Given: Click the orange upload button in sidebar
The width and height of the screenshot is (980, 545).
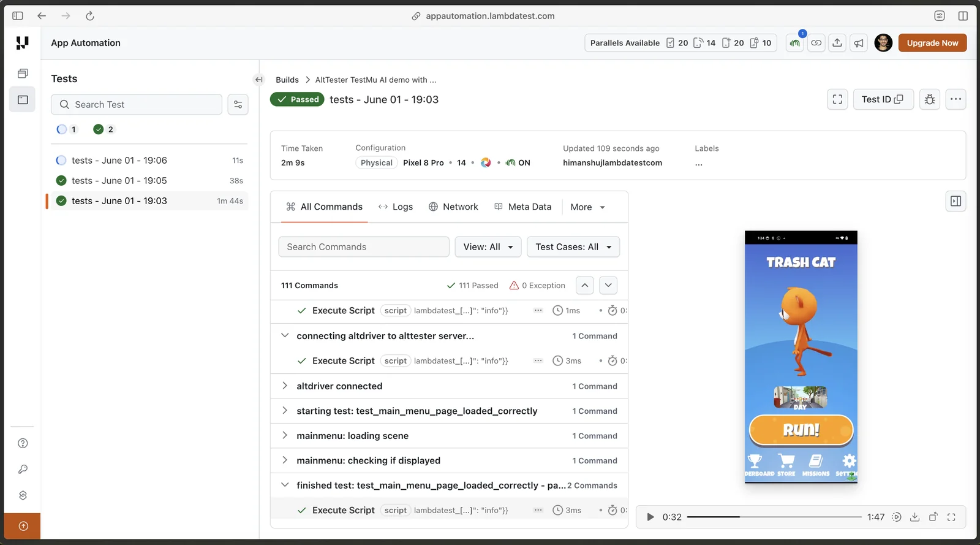Looking at the screenshot, I should click(23, 526).
